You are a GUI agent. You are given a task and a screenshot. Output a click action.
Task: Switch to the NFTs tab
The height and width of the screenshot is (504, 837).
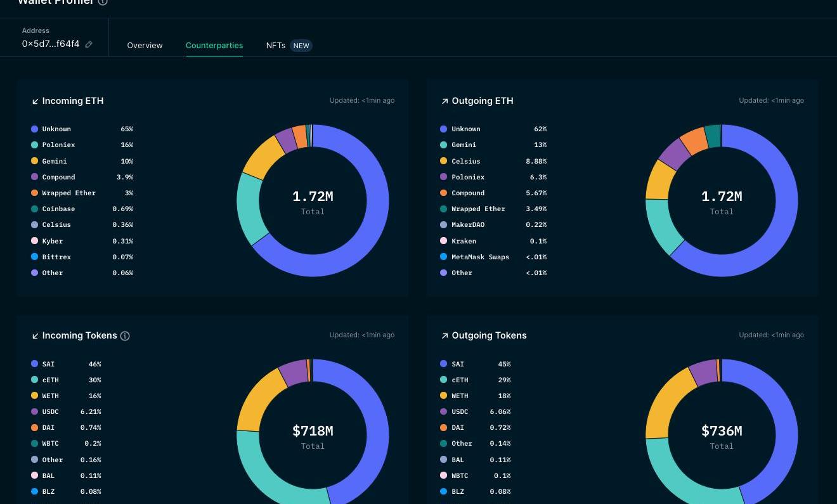(x=275, y=46)
